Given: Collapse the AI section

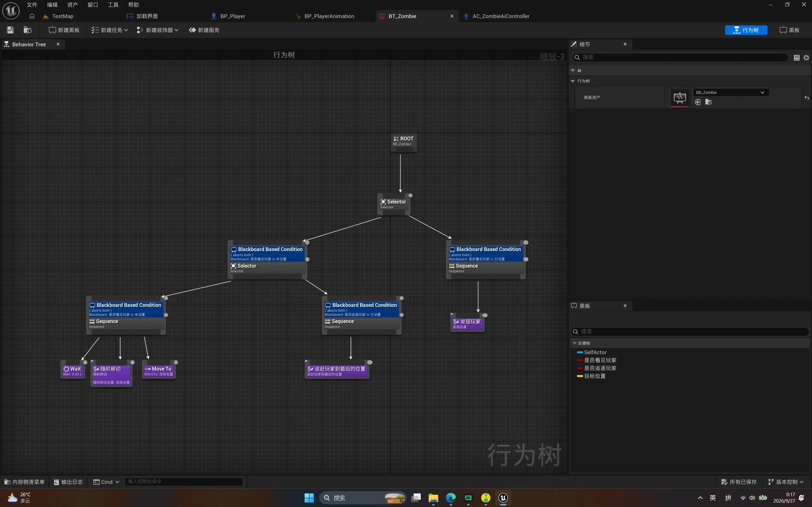Looking at the screenshot, I should (x=573, y=70).
